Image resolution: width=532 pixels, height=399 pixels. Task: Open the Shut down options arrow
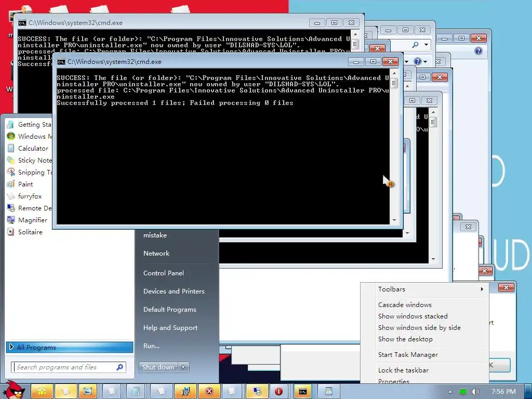click(183, 367)
